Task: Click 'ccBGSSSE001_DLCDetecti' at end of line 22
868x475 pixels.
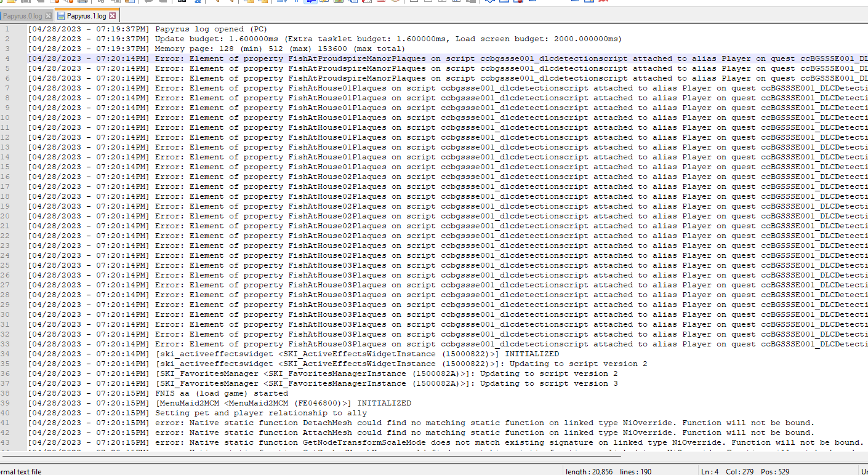Action: click(x=814, y=236)
